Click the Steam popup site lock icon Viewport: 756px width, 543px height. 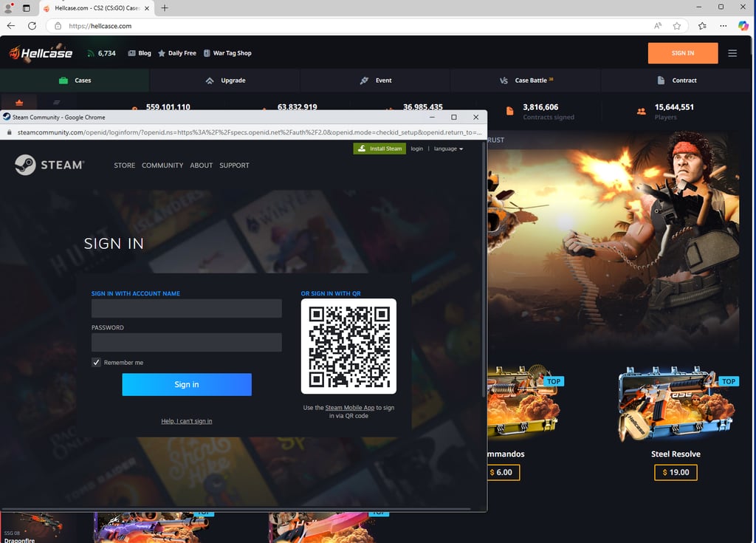(x=9, y=132)
